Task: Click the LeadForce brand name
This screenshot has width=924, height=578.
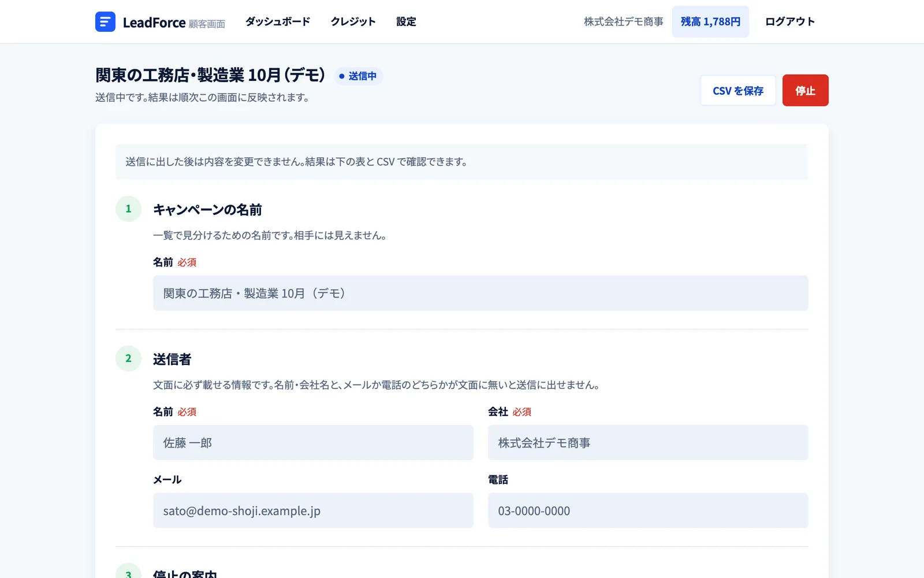Action: pyautogui.click(x=154, y=23)
